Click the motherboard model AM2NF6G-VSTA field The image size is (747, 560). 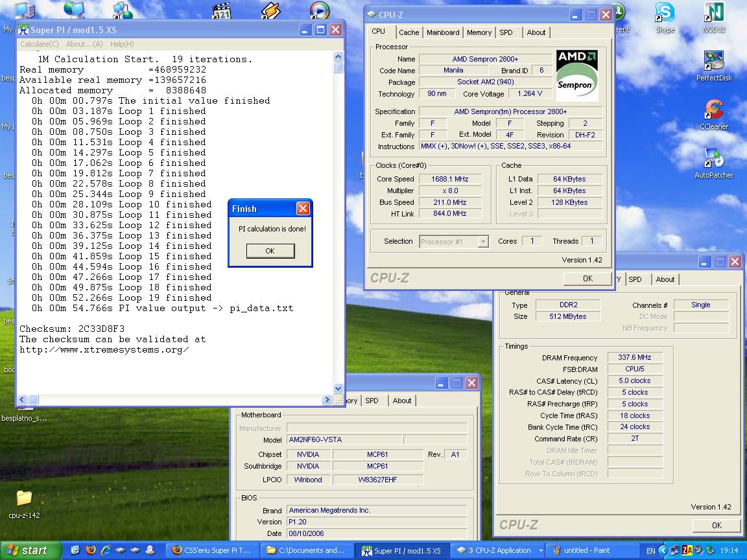pos(344,439)
